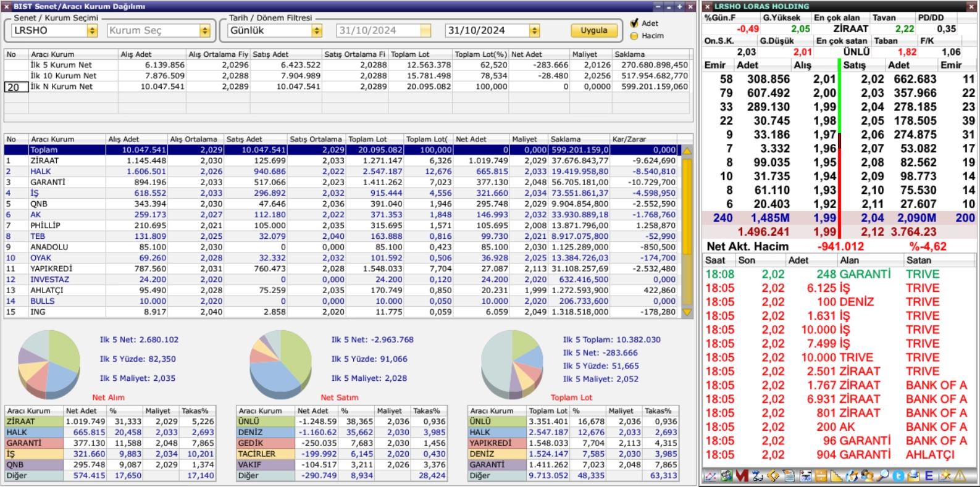The image size is (980, 487).
Task: Click the Net Alım pie chart
Action: [49, 364]
